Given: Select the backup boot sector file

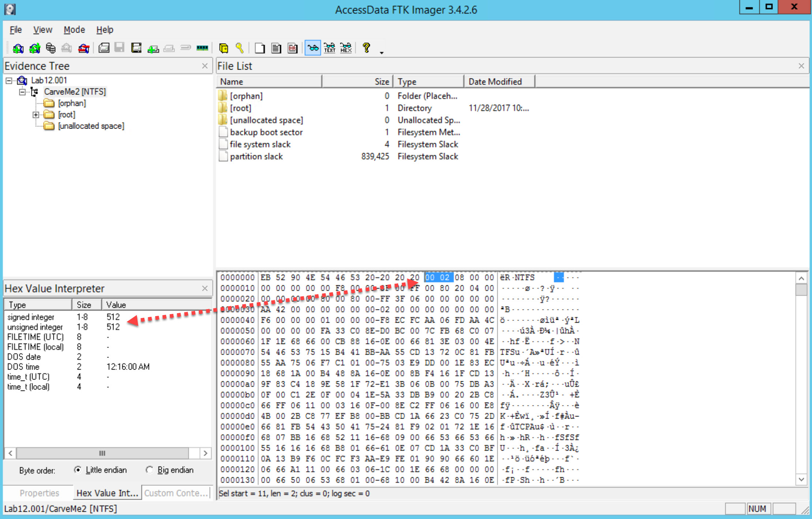Looking at the screenshot, I should click(x=266, y=132).
